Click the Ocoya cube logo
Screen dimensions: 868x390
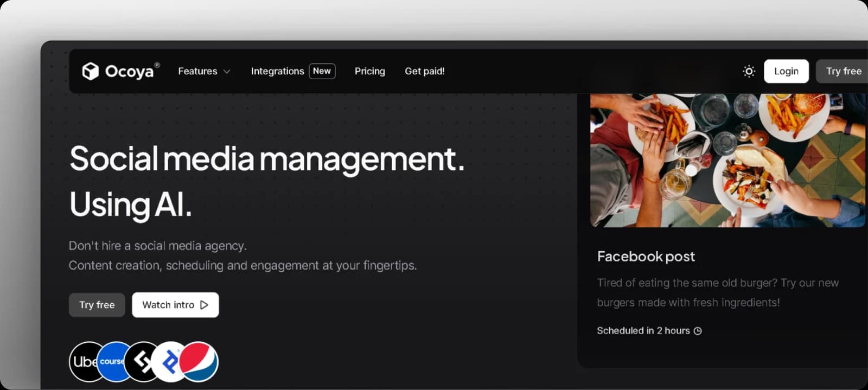tap(91, 71)
